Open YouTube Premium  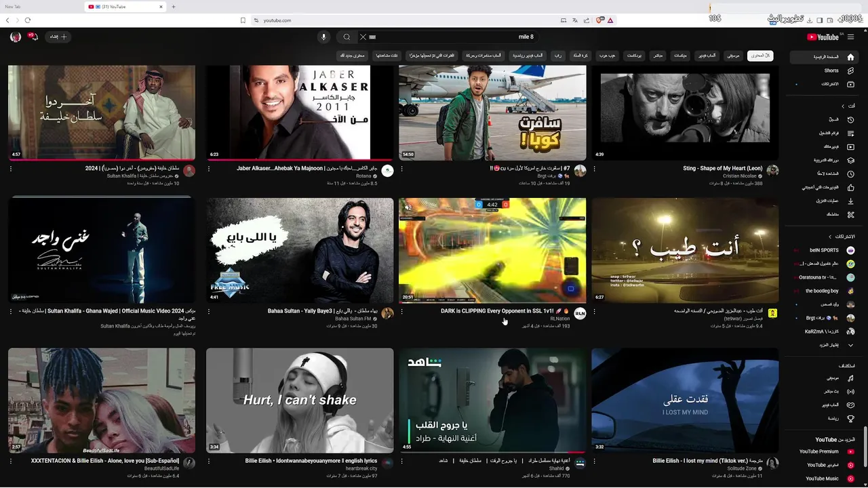tap(827, 451)
